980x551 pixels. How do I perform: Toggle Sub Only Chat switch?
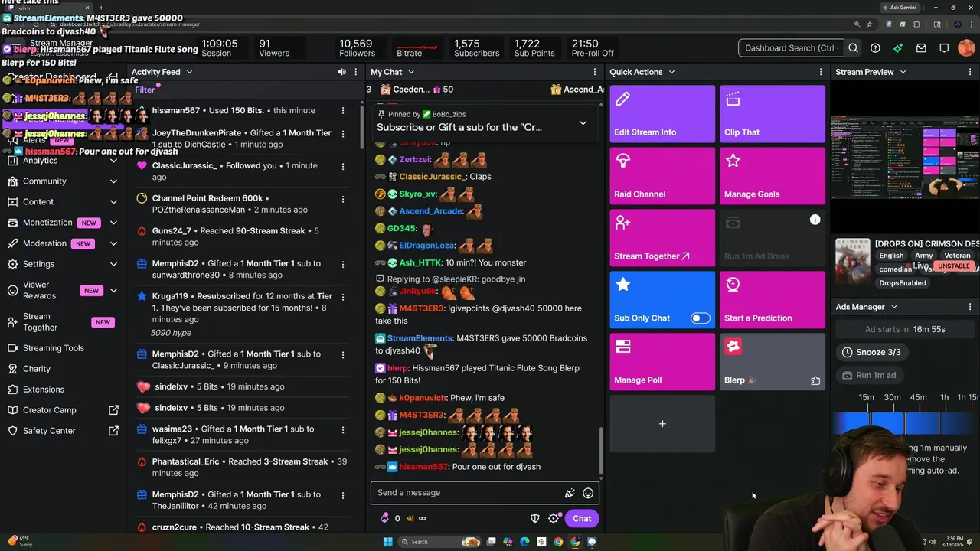pos(700,318)
